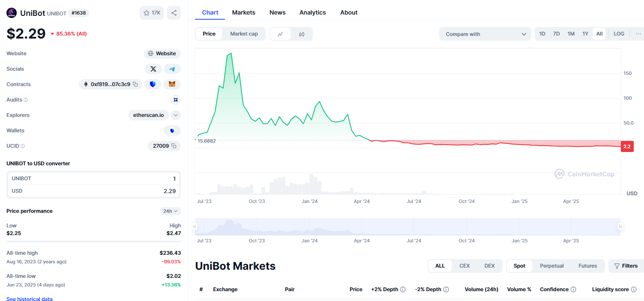The image size is (644, 301).
Task: Click See historical data link
Action: coord(30,299)
